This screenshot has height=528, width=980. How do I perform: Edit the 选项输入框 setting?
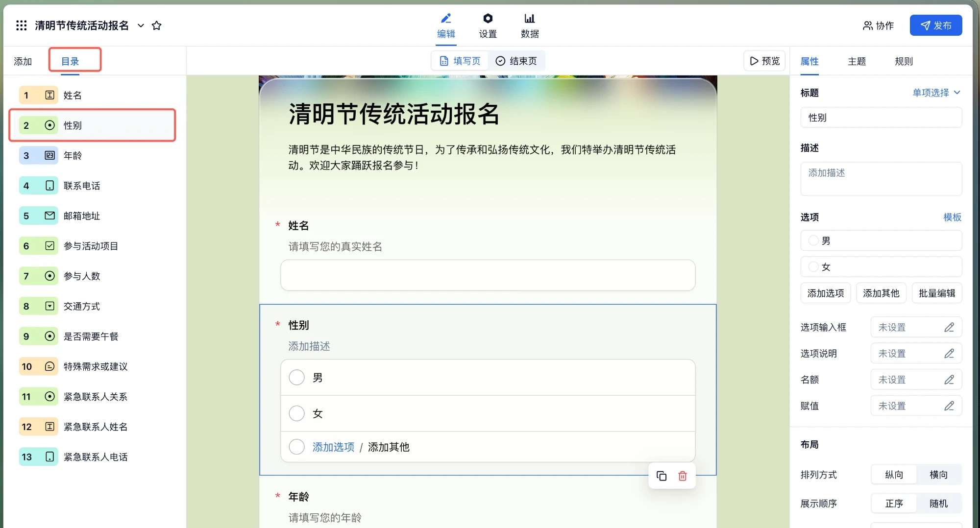[x=916, y=327]
